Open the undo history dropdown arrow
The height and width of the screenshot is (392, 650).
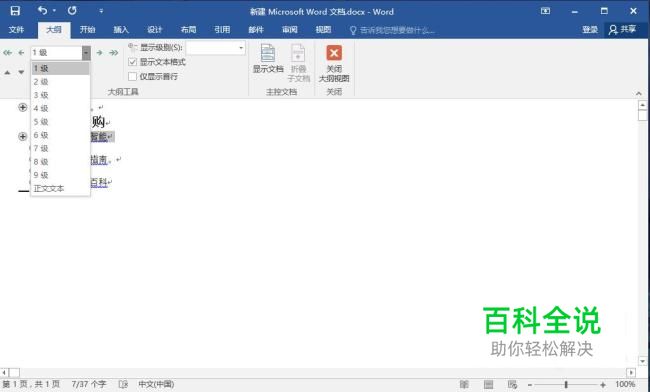coord(54,11)
